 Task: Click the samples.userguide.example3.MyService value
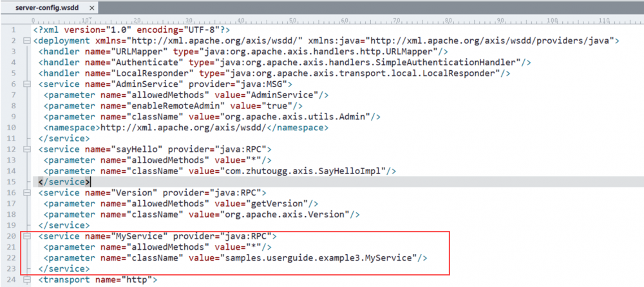(x=319, y=258)
